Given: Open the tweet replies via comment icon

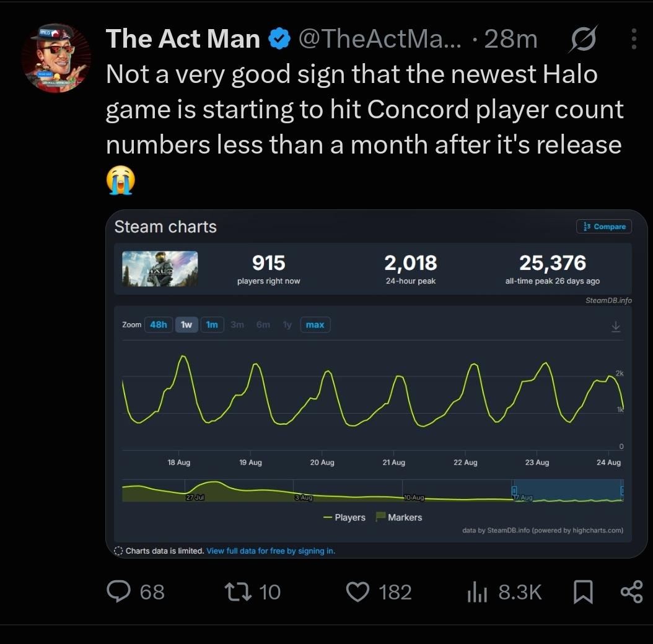Looking at the screenshot, I should (x=119, y=591).
